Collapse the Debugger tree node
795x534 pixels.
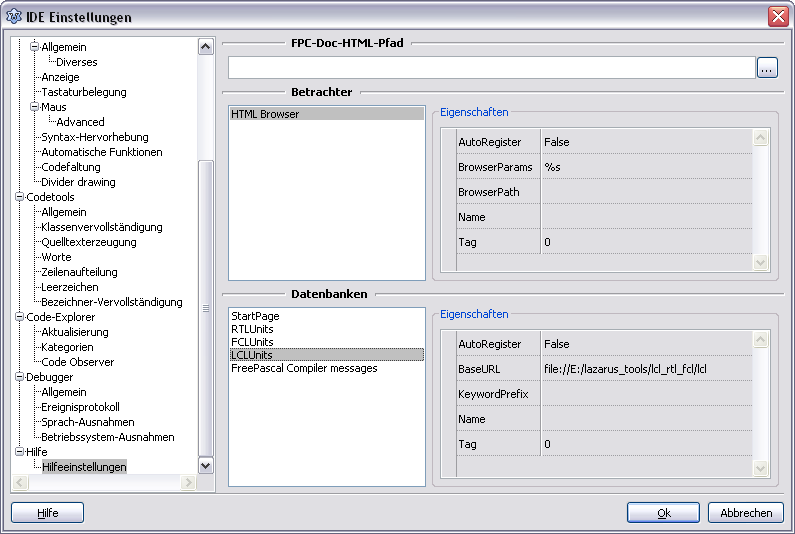pos(19,377)
